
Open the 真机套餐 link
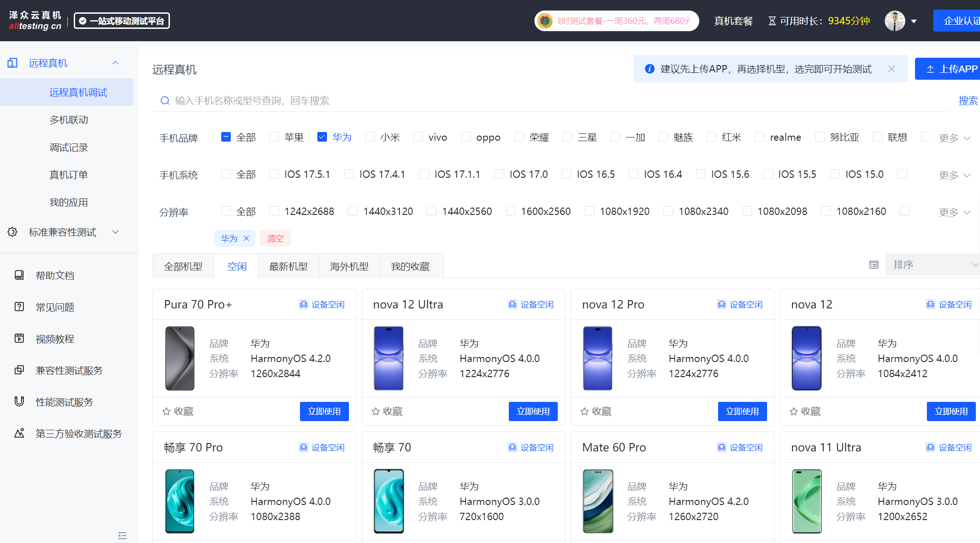(x=733, y=21)
